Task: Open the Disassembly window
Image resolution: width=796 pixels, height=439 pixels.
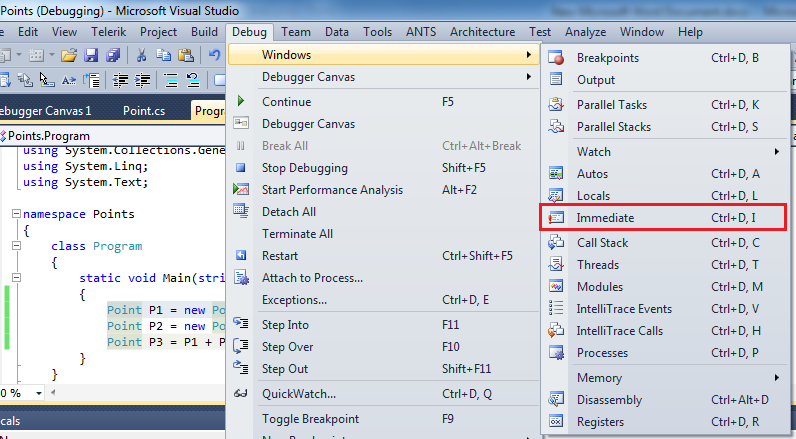Action: coord(665,400)
